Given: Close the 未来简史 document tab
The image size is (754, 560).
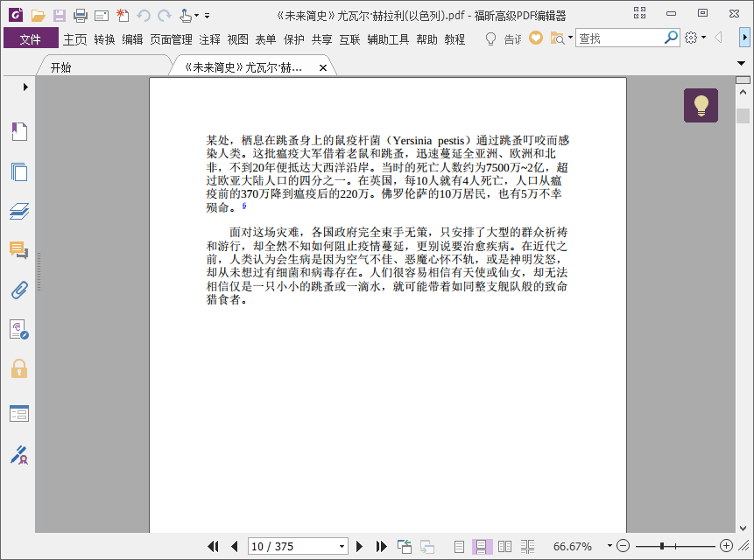Looking at the screenshot, I should pyautogui.click(x=323, y=67).
